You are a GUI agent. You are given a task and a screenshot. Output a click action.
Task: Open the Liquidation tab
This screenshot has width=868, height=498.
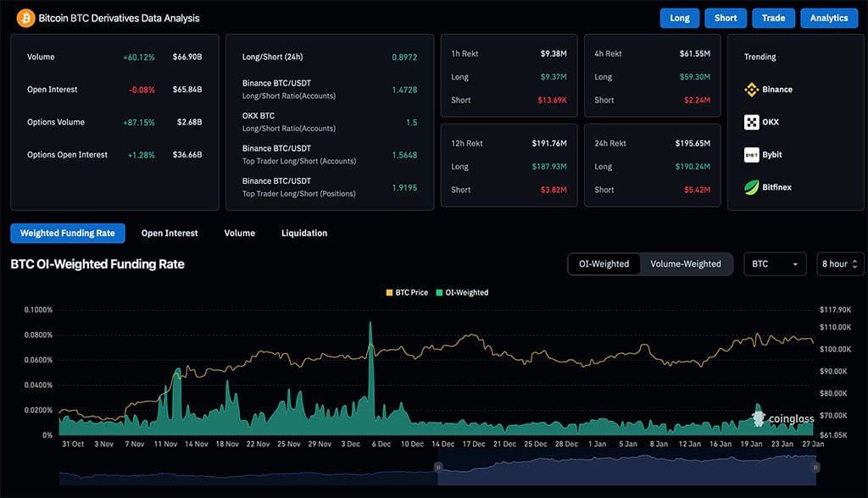pyautogui.click(x=303, y=233)
